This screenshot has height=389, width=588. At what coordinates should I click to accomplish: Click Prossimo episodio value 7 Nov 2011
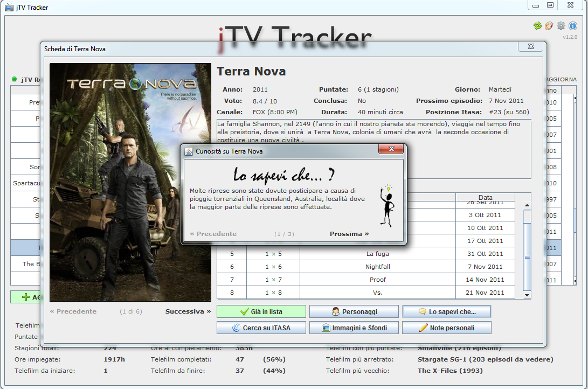click(x=506, y=101)
